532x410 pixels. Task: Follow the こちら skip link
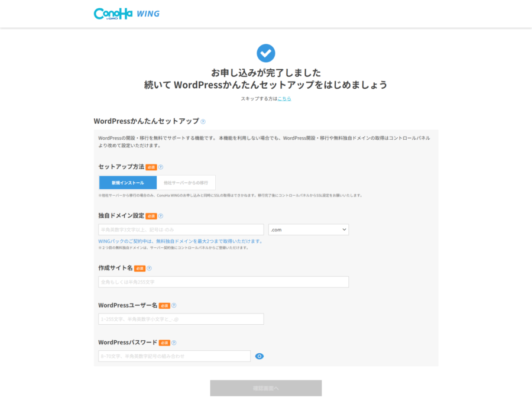[284, 99]
